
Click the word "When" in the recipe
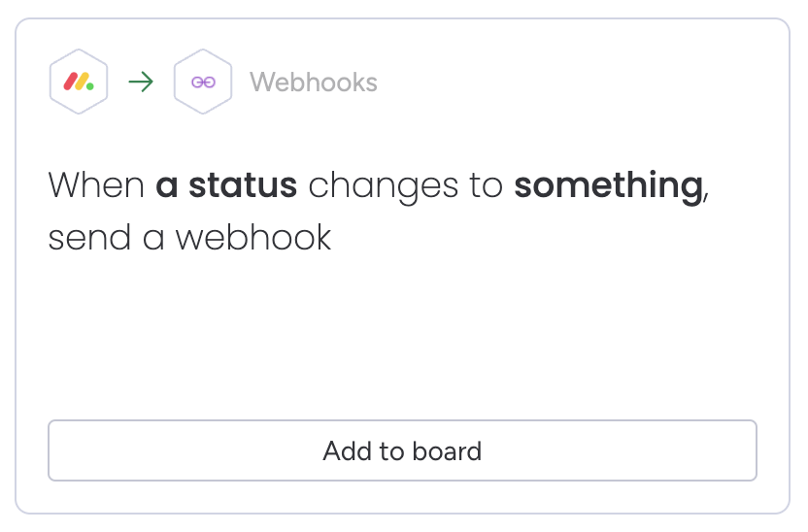[96, 185]
